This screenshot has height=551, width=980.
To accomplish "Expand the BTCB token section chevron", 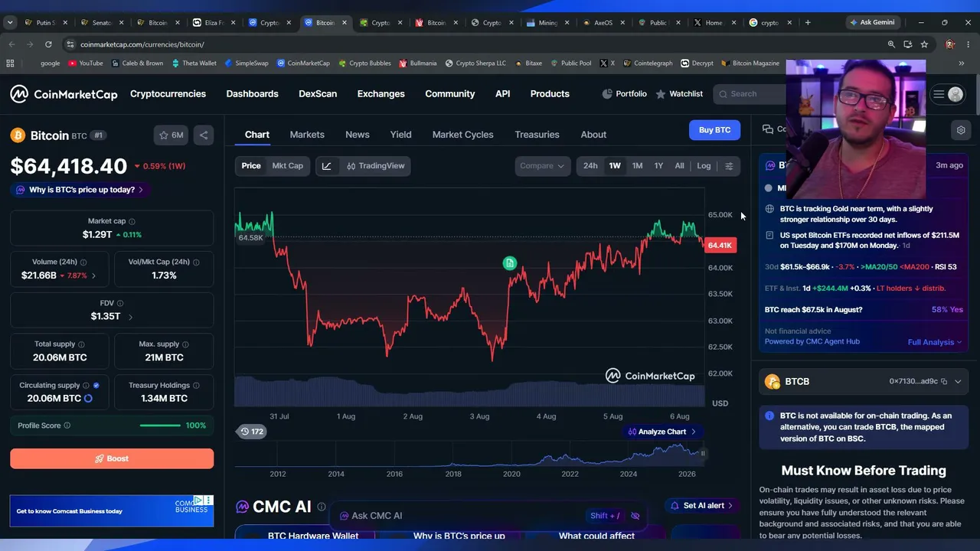I will (x=958, y=381).
